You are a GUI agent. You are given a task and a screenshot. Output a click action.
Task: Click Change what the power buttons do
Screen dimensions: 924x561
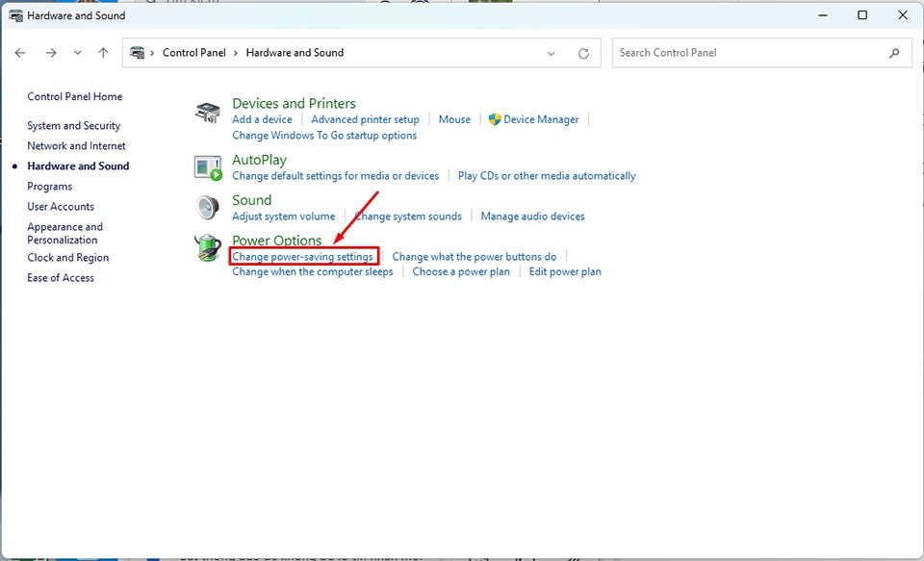click(x=475, y=257)
